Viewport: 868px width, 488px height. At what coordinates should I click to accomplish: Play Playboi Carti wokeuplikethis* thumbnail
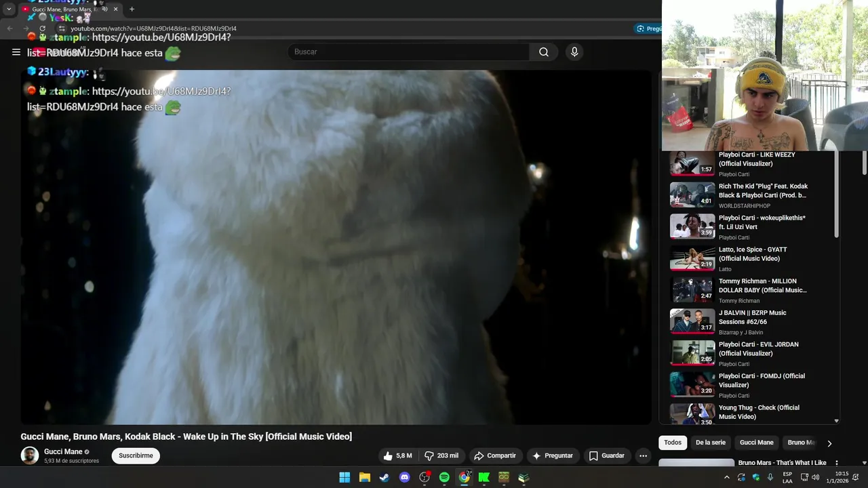(692, 226)
